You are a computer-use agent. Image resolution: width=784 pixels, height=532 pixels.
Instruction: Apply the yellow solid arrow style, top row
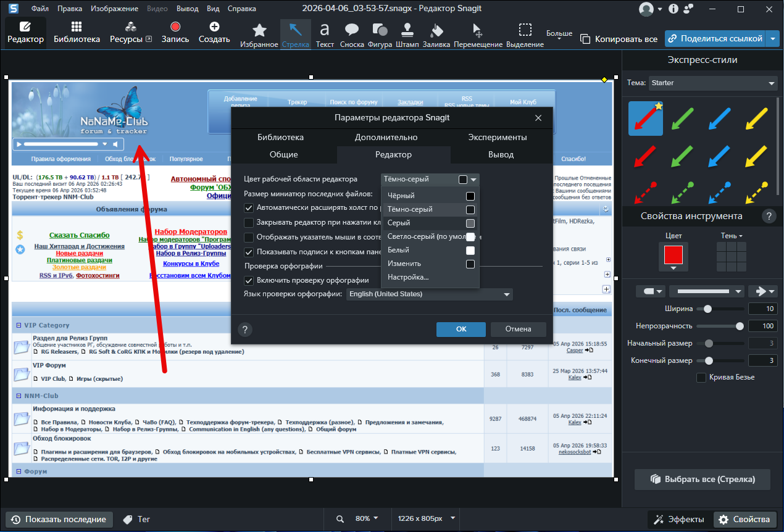(757, 118)
